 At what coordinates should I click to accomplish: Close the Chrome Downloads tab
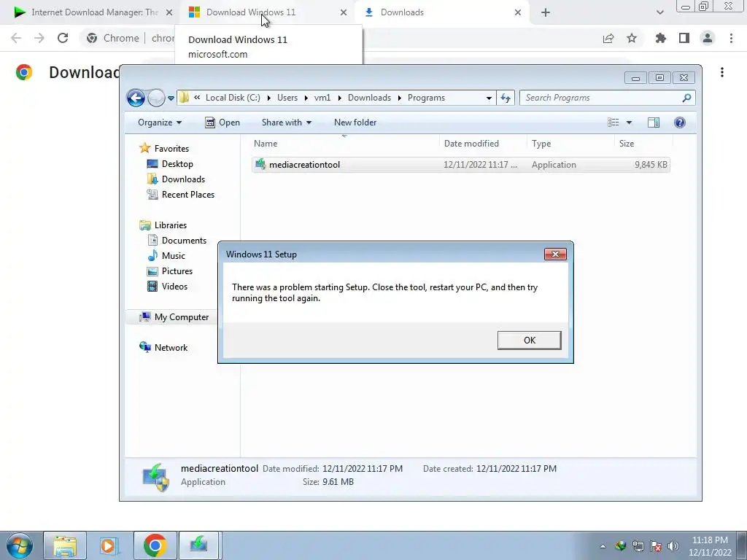[518, 12]
